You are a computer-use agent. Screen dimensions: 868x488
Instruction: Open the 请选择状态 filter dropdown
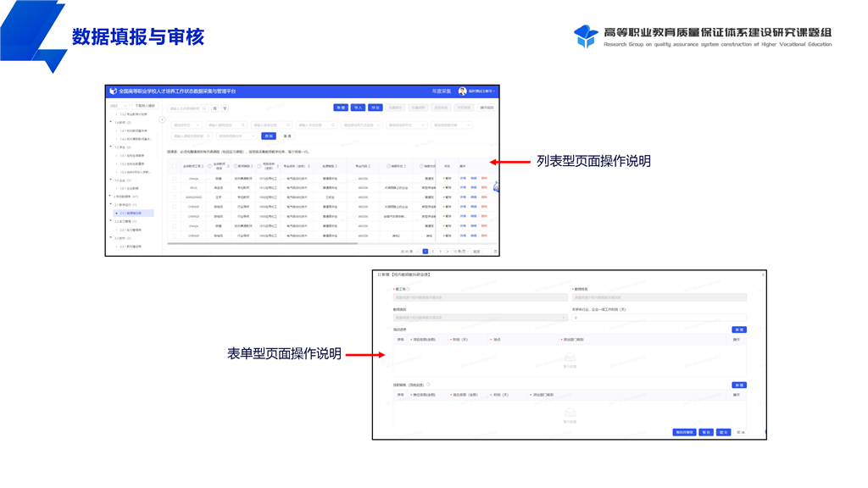point(186,125)
